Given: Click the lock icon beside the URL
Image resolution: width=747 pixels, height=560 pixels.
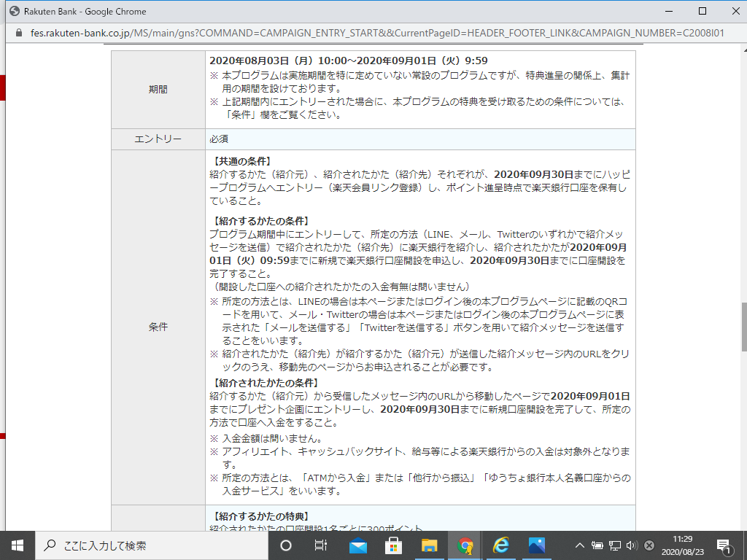Looking at the screenshot, I should point(19,33).
